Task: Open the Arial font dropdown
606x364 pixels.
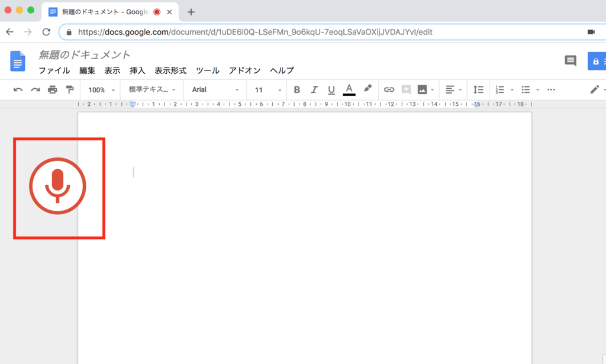Action: tap(214, 89)
